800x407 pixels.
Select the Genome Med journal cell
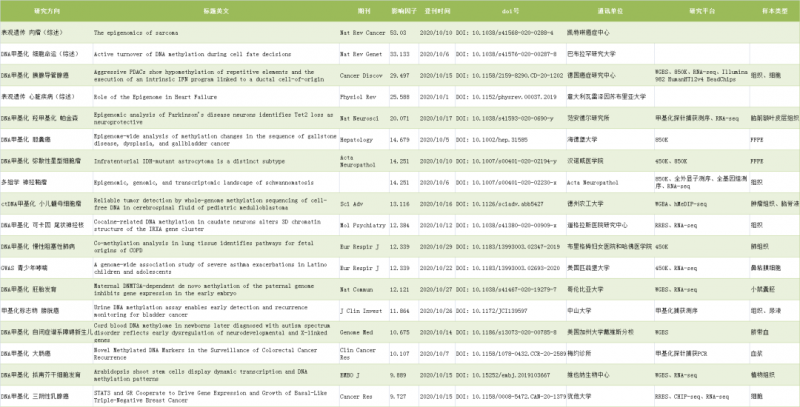click(x=357, y=331)
